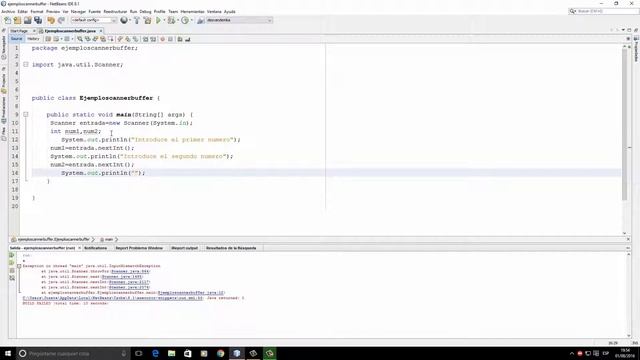Follow the Ejemploscannerbuffer.java:12 stack trace link
The height and width of the screenshot is (360, 640).
click(x=191, y=293)
